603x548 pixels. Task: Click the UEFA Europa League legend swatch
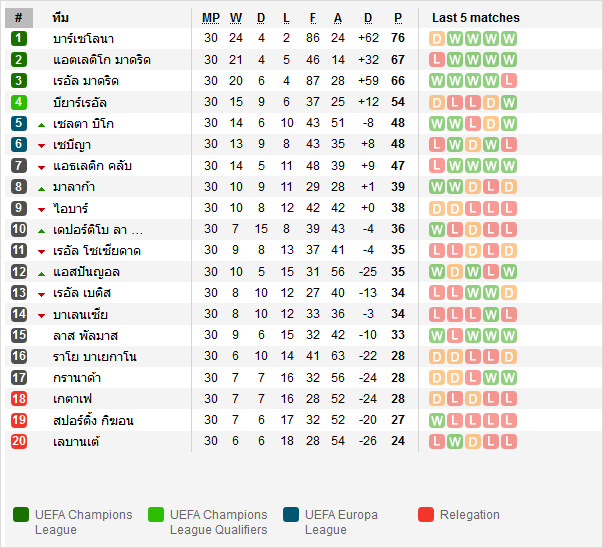click(291, 515)
